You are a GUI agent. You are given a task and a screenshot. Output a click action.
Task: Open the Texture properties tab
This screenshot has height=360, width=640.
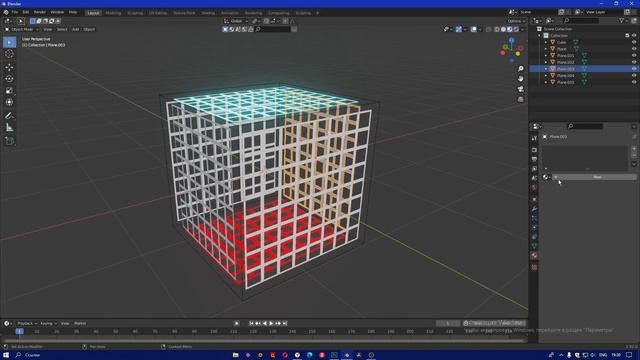(x=534, y=267)
